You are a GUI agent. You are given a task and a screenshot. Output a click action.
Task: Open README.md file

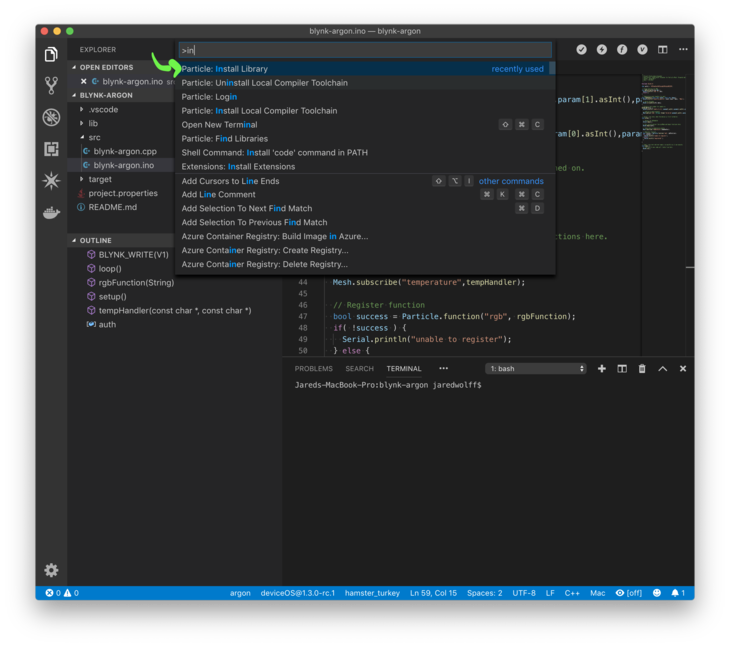[x=113, y=207]
